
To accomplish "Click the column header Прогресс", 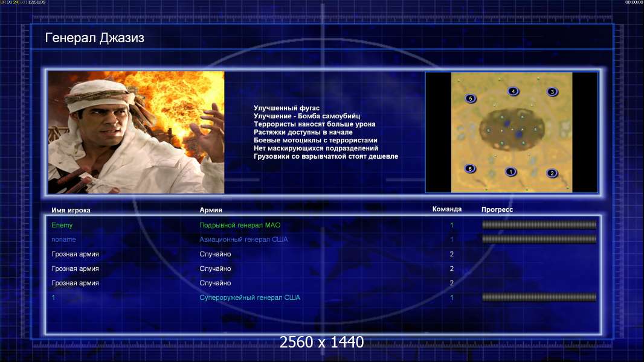I will 497,209.
